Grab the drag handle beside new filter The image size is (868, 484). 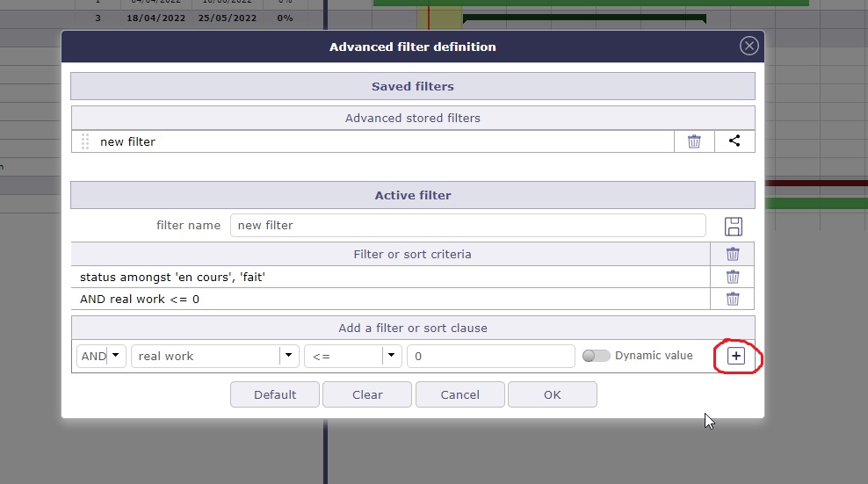[x=85, y=141]
